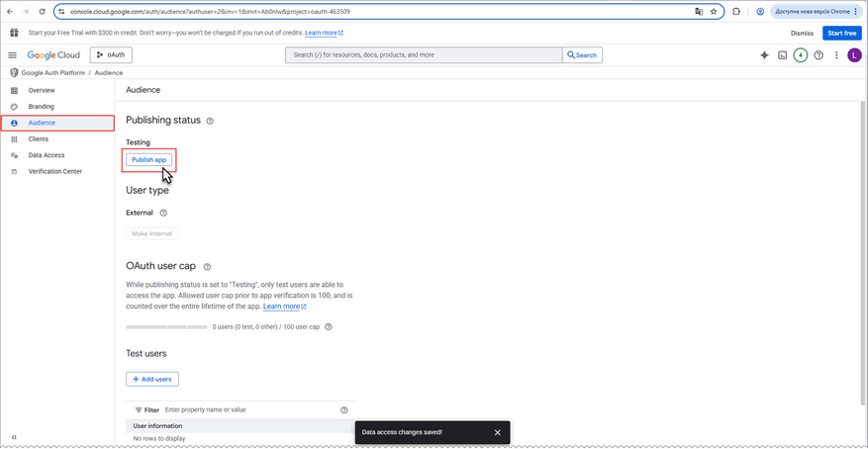Click the Chrome new version update chip
This screenshot has width=868, height=449.
pyautogui.click(x=816, y=11)
